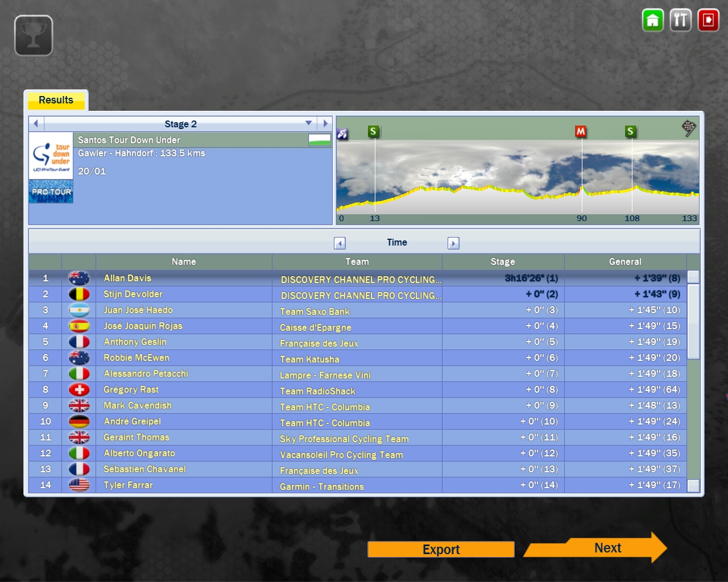Image resolution: width=728 pixels, height=582 pixels.
Task: Click the stage start icon on profile
Action: click(x=342, y=134)
